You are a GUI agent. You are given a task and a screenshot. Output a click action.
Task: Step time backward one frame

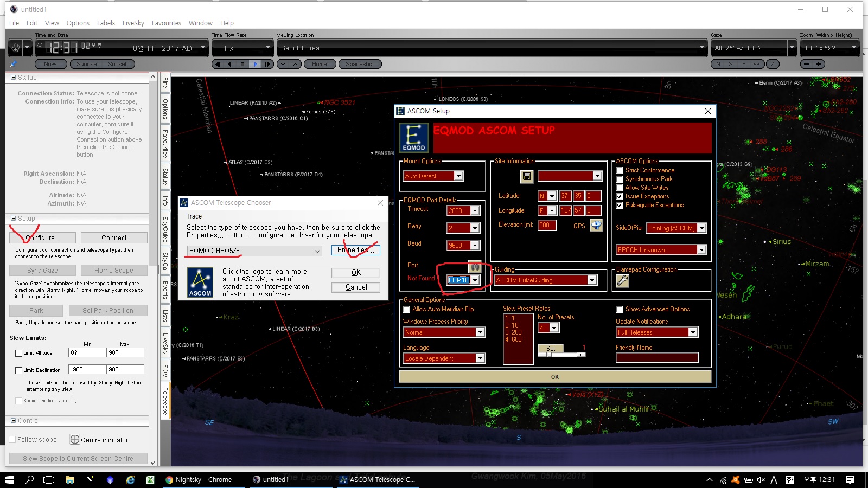click(218, 64)
